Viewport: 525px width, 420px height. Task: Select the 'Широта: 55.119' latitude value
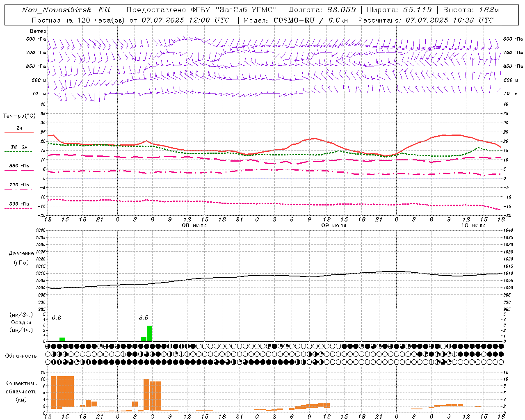(x=399, y=10)
